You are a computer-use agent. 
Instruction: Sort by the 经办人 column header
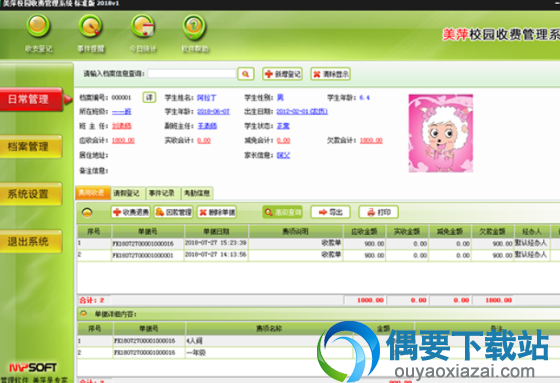(532, 232)
